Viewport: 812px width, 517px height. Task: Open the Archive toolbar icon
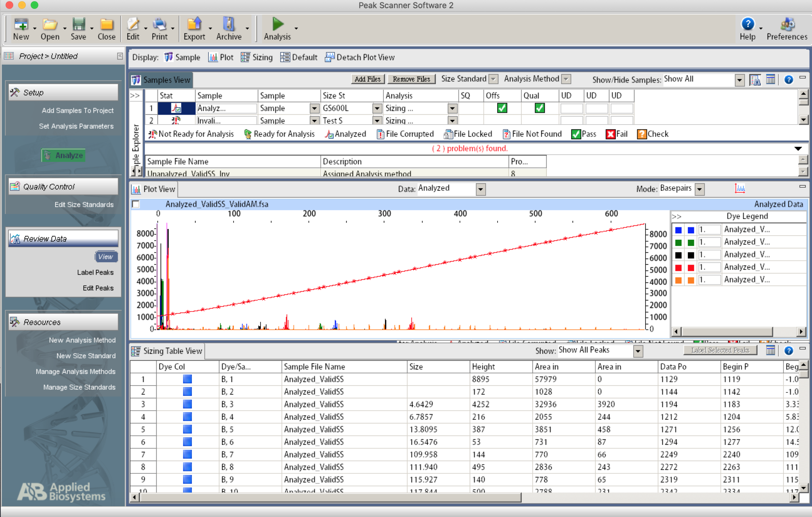(x=228, y=24)
